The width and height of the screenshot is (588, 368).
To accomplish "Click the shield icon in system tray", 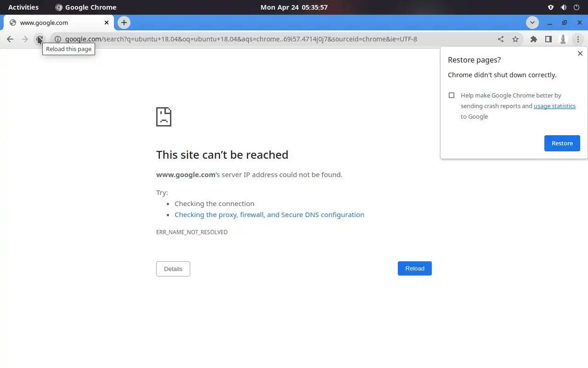I will pos(551,7).
